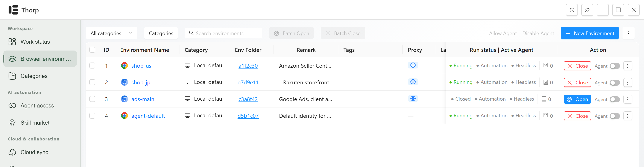Open the proxy globe icon for shop-jp
Image resolution: width=644 pixels, height=167 pixels.
pyautogui.click(x=413, y=82)
